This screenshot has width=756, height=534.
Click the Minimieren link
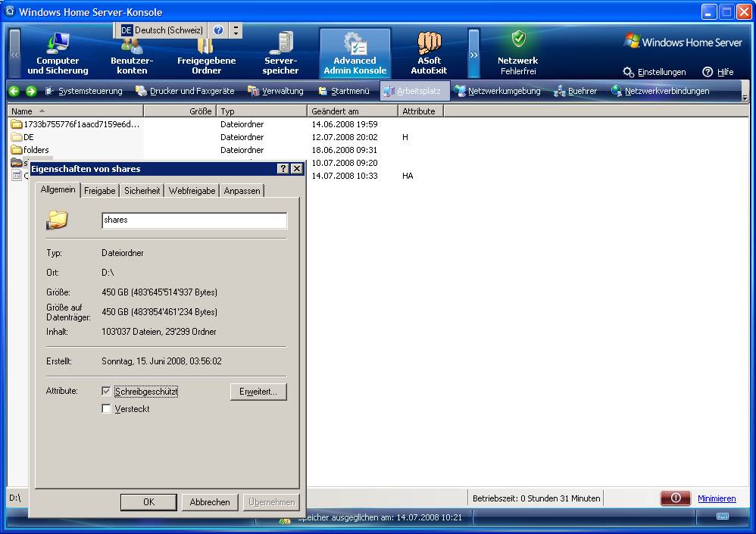[x=717, y=498]
